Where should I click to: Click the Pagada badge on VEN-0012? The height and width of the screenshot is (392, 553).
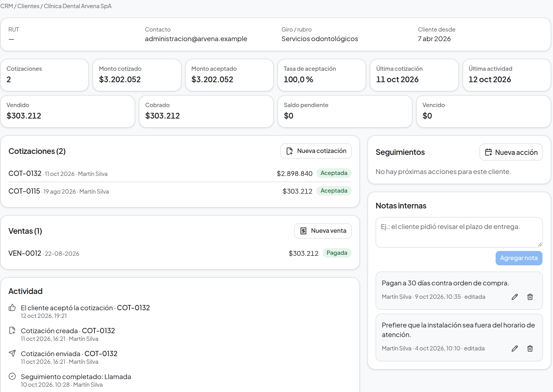coord(337,253)
